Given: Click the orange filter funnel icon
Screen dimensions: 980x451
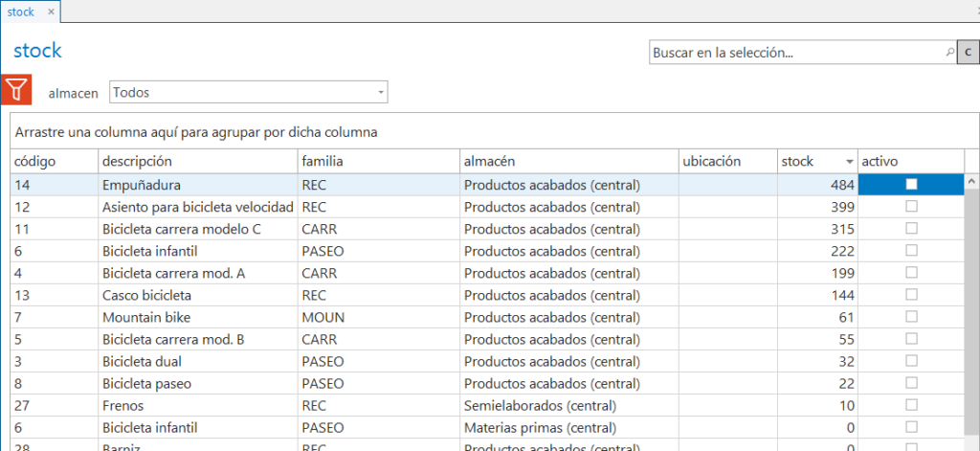Looking at the screenshot, I should click(x=16, y=89).
